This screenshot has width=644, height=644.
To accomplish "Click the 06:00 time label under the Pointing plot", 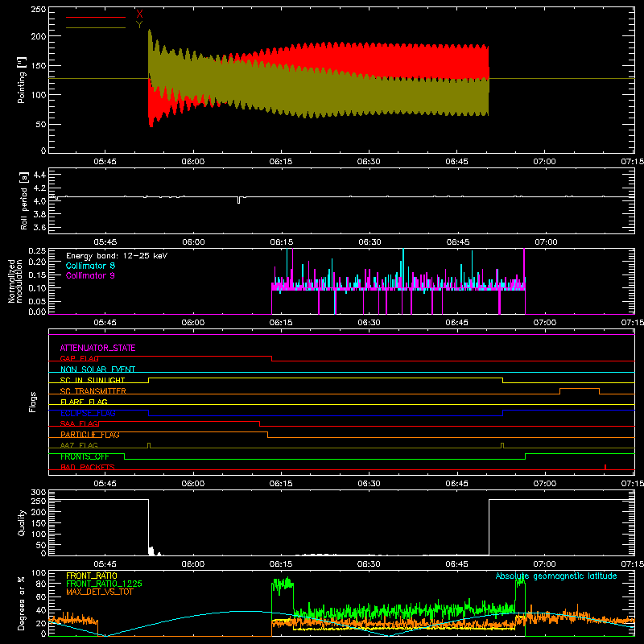I will coord(193,162).
